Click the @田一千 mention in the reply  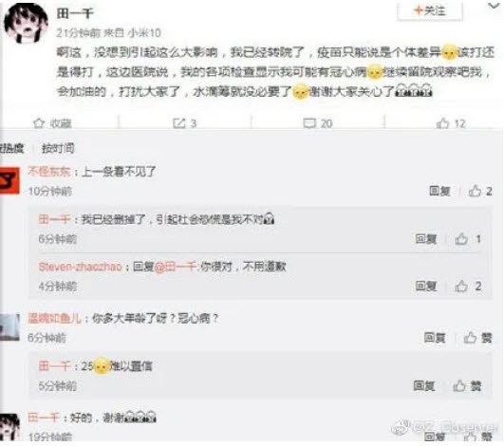pyautogui.click(x=176, y=267)
